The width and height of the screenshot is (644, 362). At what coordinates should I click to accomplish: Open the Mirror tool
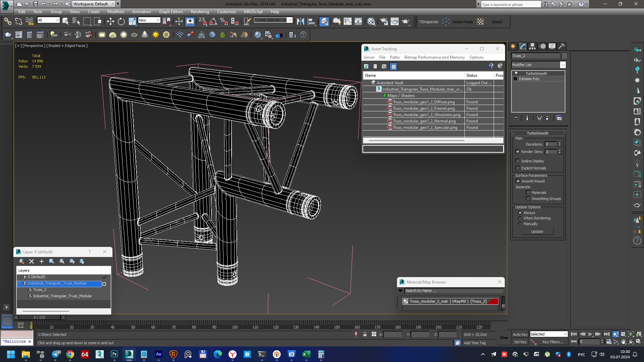[x=301, y=21]
